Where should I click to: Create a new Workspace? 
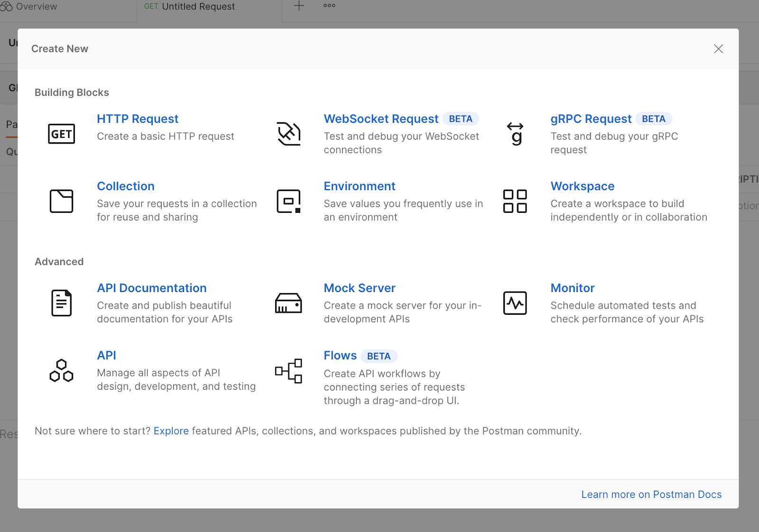(x=583, y=186)
